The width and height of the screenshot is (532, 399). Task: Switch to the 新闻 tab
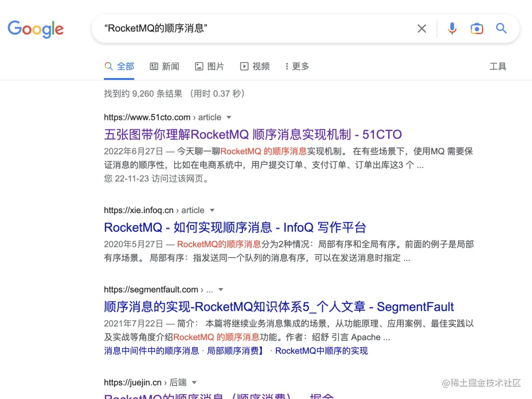[x=165, y=66]
